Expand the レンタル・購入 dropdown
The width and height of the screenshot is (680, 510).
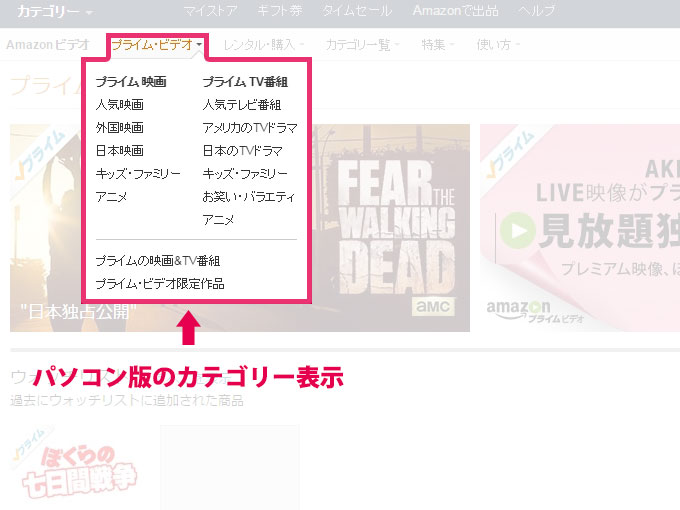263,44
